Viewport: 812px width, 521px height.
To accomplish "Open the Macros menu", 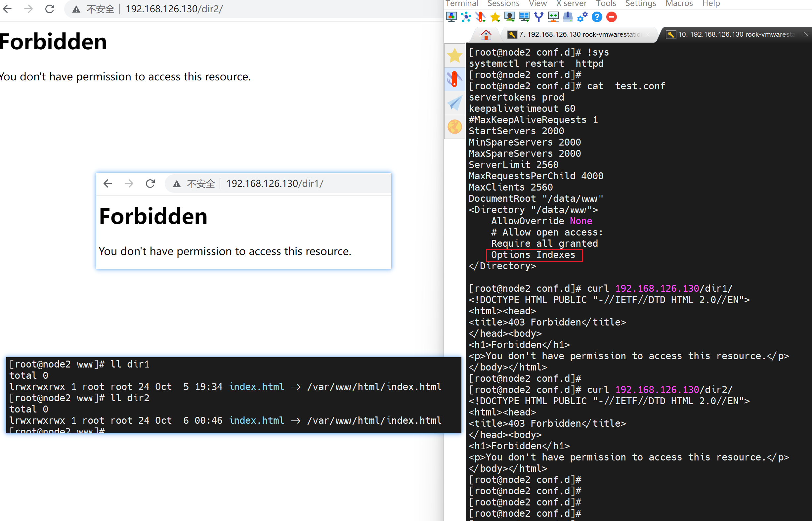I will pos(679,4).
